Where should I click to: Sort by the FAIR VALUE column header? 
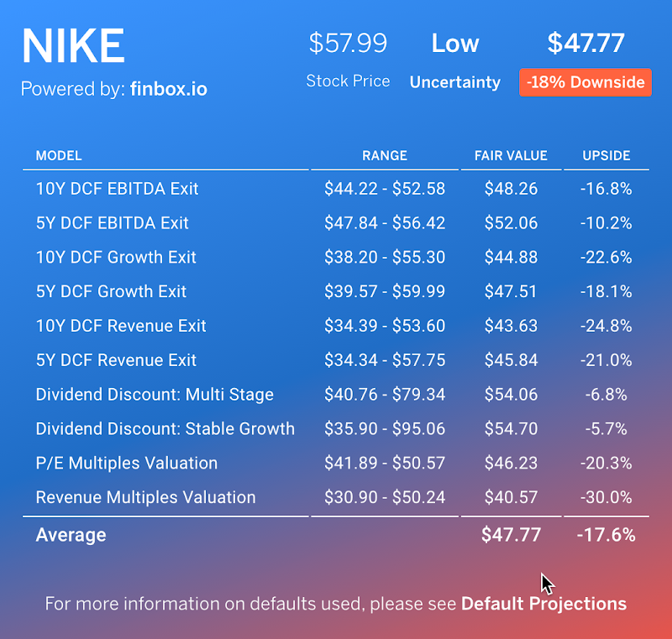pyautogui.click(x=511, y=155)
